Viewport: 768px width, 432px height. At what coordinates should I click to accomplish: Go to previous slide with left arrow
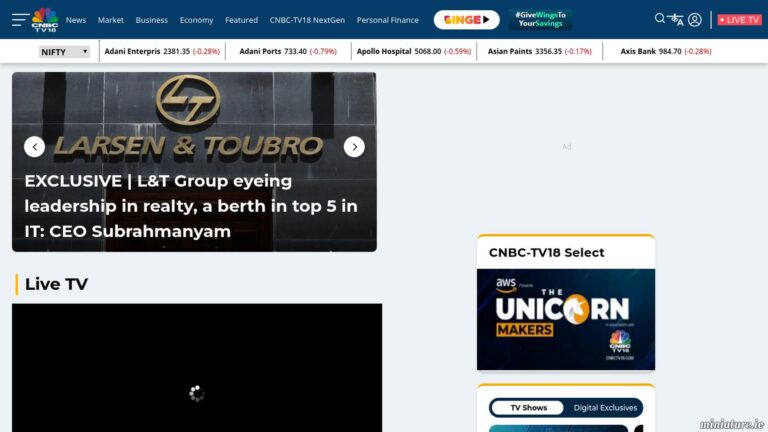[x=34, y=146]
